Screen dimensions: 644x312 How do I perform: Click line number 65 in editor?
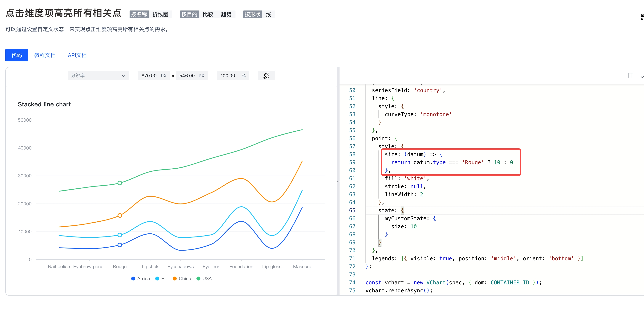(352, 210)
